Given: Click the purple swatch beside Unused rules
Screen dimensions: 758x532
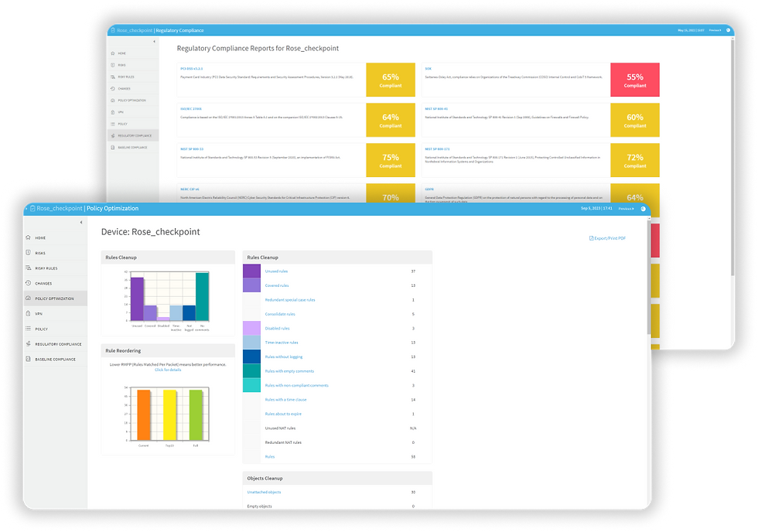Looking at the screenshot, I should [x=251, y=272].
